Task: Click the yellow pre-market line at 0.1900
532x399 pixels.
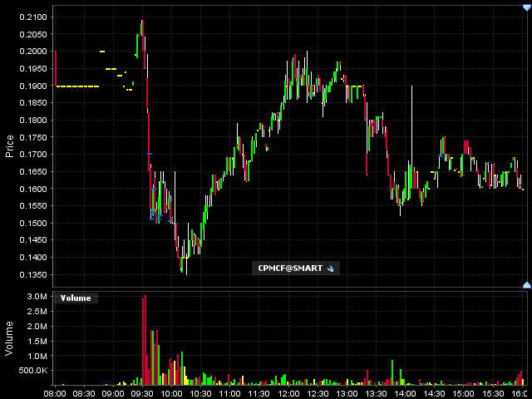Action: pyautogui.click(x=77, y=86)
